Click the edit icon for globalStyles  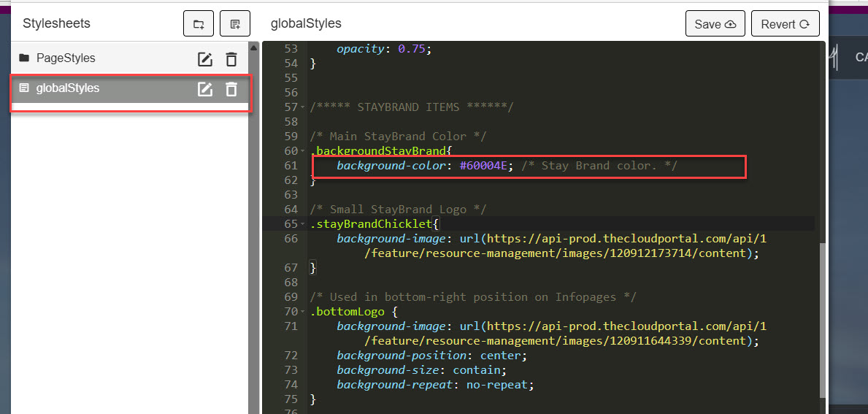[205, 89]
